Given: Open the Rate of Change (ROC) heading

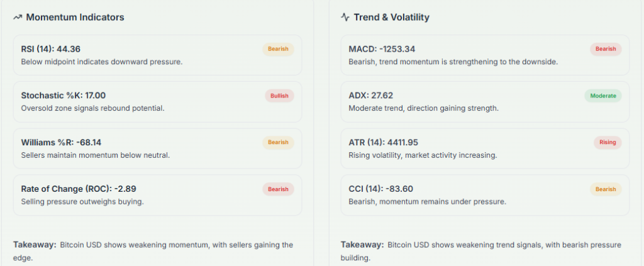Looking at the screenshot, I should 69,189.
